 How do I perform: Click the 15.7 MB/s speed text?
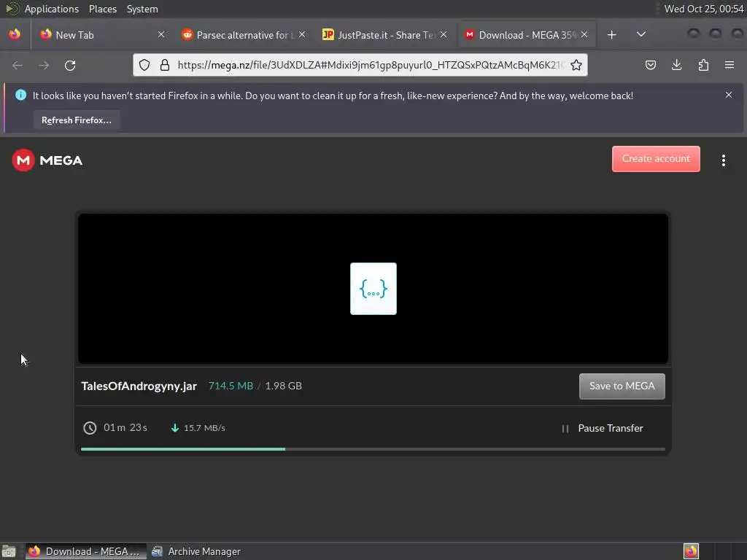point(204,427)
